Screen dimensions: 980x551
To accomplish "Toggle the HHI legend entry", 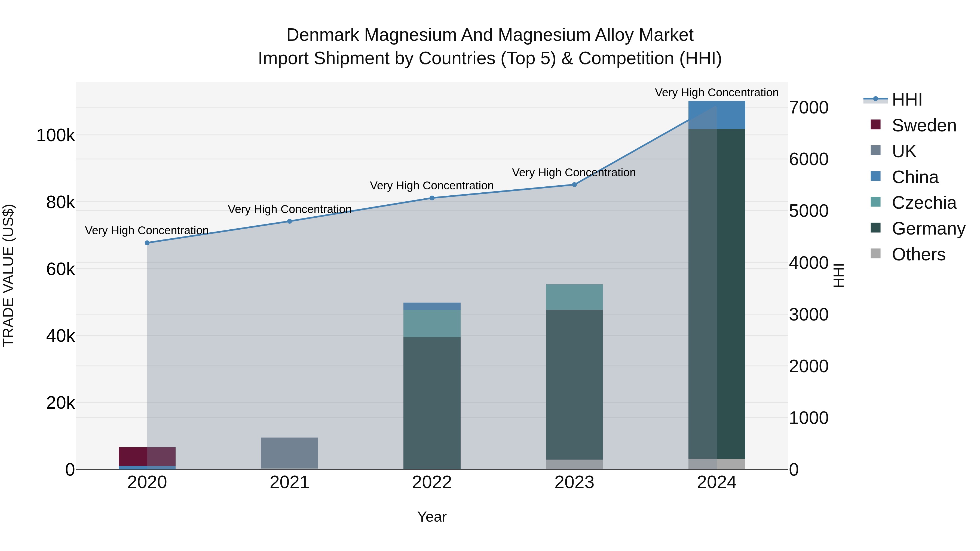I will tap(893, 100).
